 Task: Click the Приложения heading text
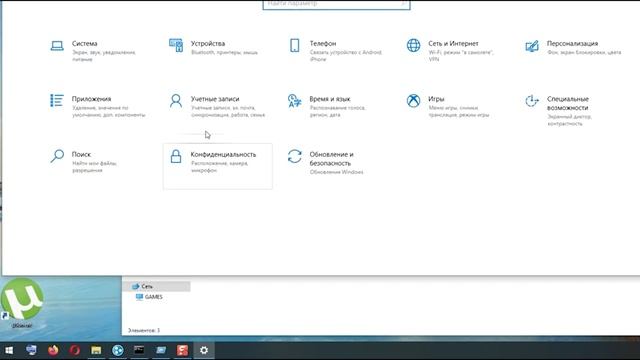(x=91, y=99)
